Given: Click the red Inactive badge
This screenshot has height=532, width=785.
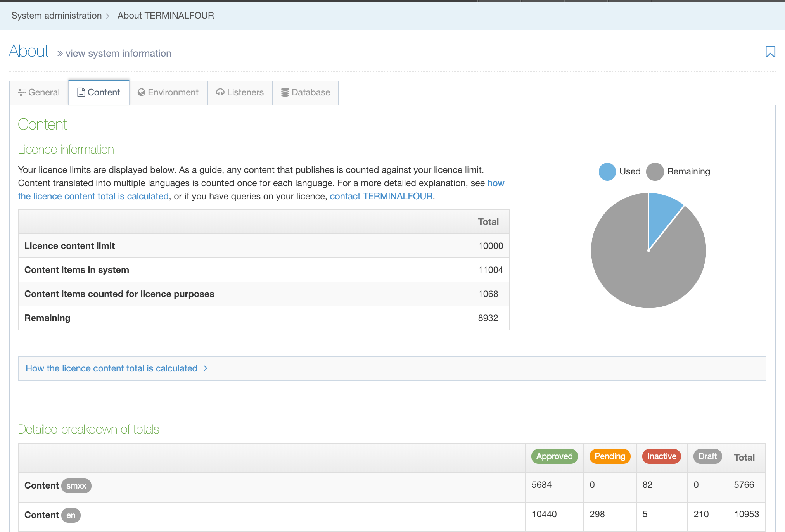Looking at the screenshot, I should 661,456.
